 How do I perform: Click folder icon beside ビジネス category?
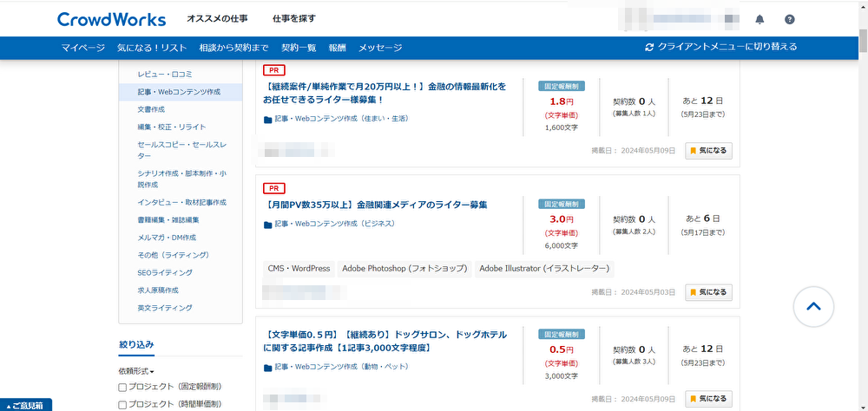pyautogui.click(x=268, y=224)
